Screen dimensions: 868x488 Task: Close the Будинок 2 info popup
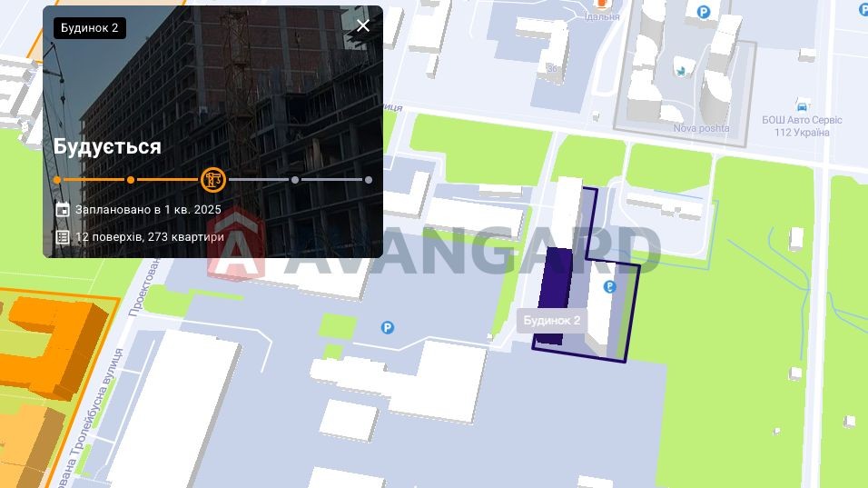[x=363, y=25]
